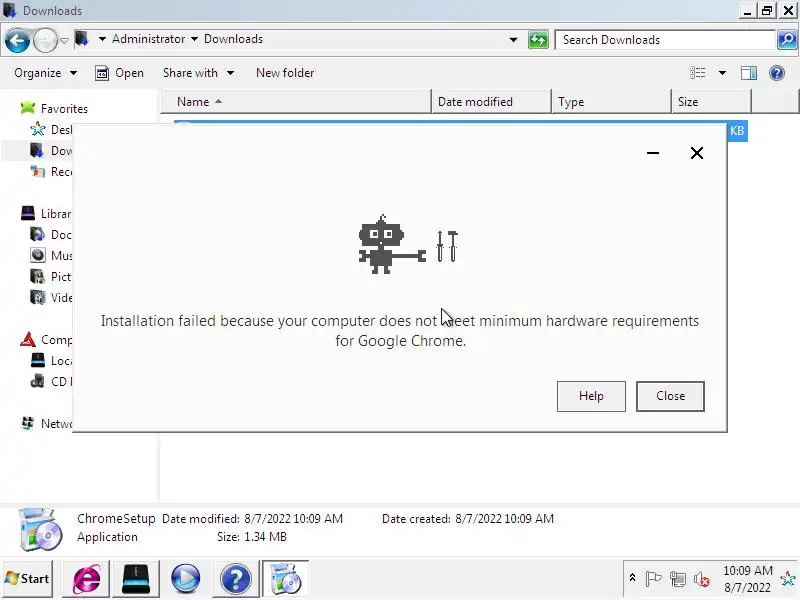Sort by the Name column header
Viewport: 800px width, 600px height.
296,102
